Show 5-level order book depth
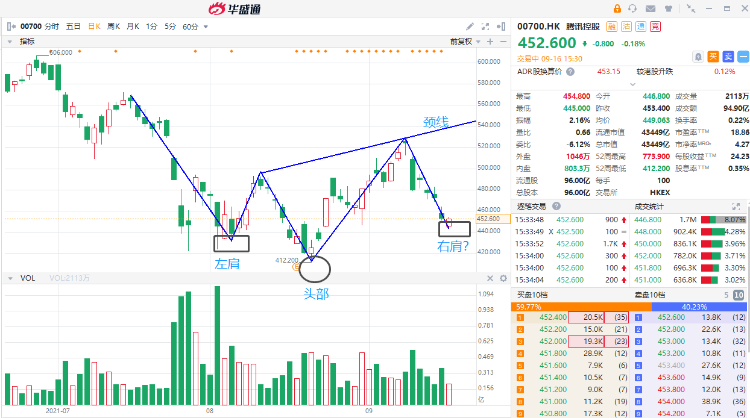The height and width of the screenshot is (418, 750). [726, 295]
